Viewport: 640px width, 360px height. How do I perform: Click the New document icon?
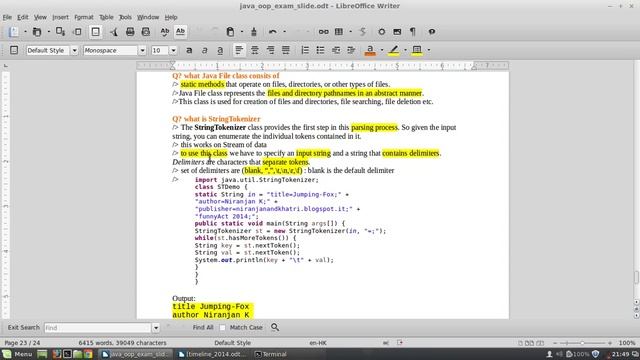[x=13, y=32]
